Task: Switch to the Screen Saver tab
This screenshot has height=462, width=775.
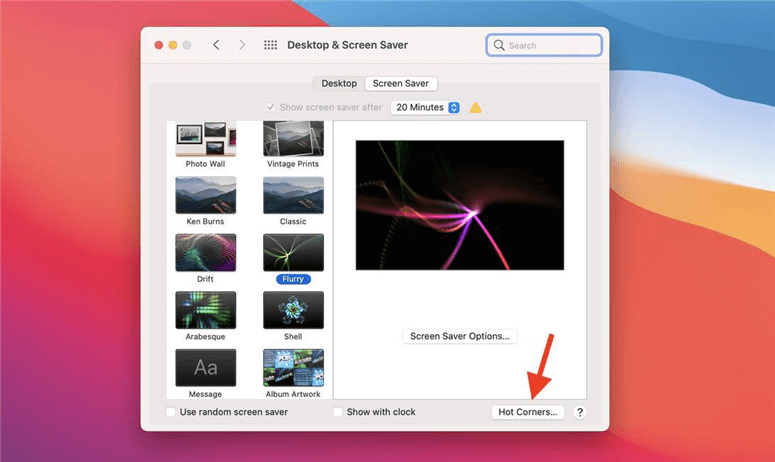Action: coord(400,84)
